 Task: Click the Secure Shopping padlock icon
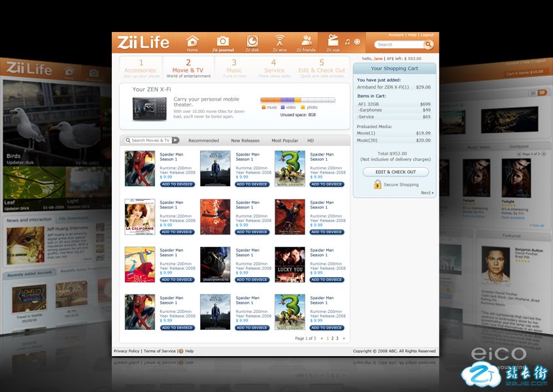pyautogui.click(x=378, y=184)
